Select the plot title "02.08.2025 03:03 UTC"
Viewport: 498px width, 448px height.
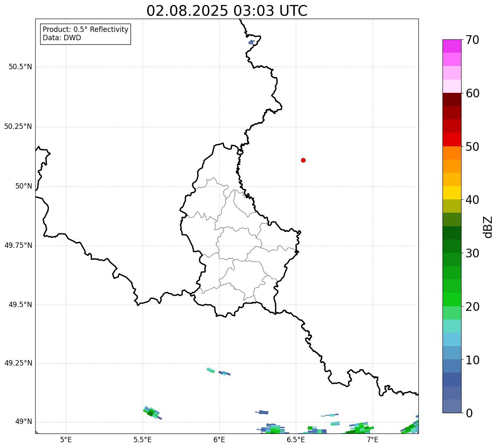[227, 11]
